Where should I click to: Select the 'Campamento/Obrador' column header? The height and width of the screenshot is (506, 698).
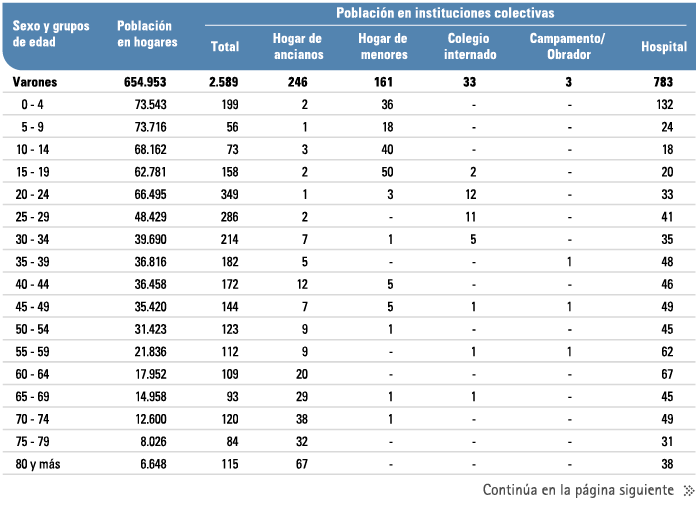point(567,46)
